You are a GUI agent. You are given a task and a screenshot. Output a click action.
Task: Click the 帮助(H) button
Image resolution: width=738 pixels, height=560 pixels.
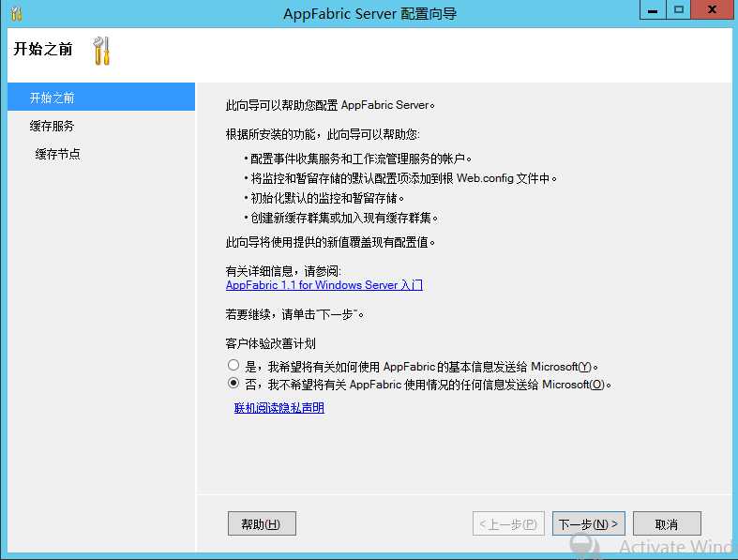[262, 523]
